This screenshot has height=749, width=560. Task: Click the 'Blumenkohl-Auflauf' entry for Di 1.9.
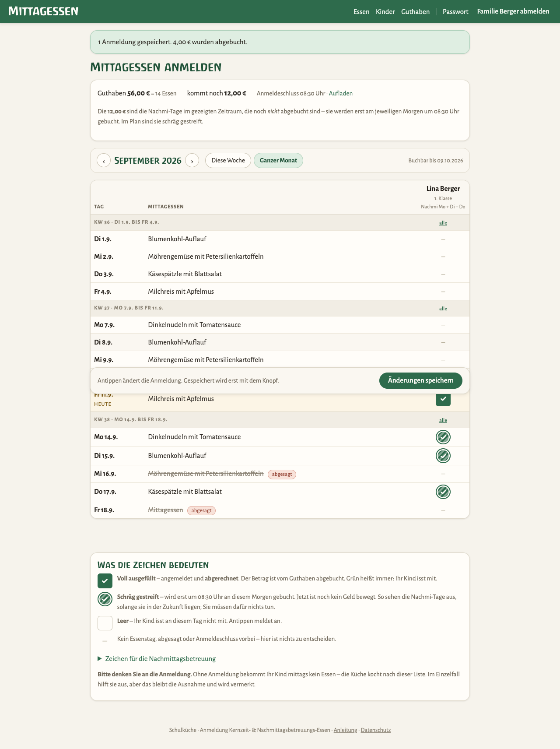177,239
